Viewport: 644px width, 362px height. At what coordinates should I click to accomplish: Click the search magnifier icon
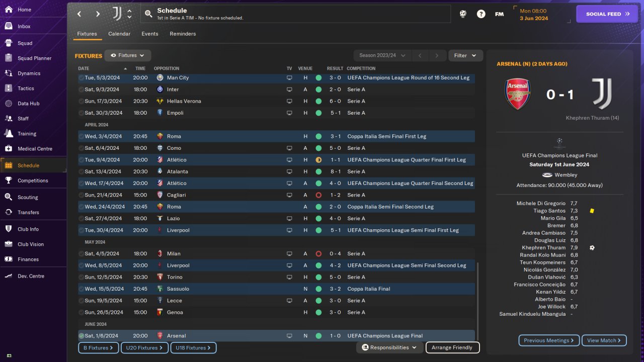(148, 14)
